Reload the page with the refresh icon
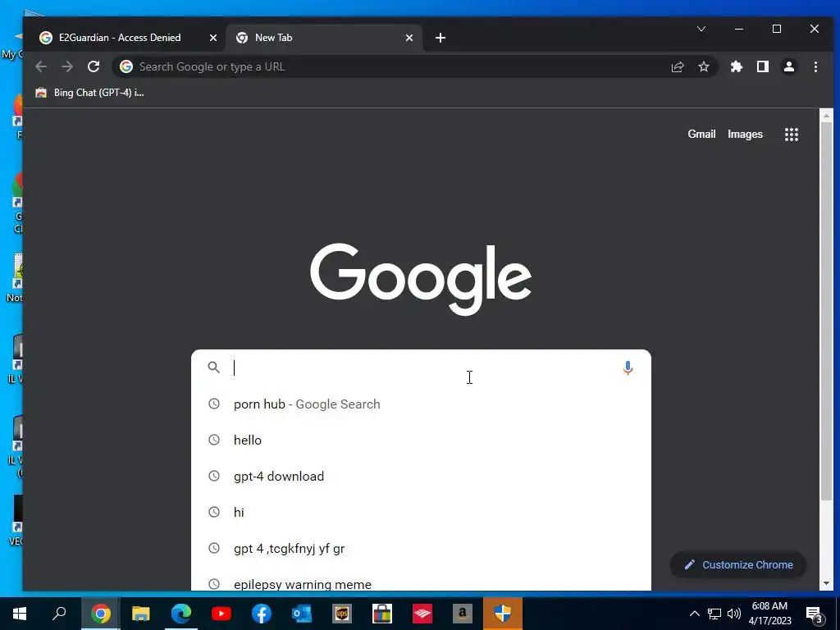840x630 pixels. click(x=94, y=66)
